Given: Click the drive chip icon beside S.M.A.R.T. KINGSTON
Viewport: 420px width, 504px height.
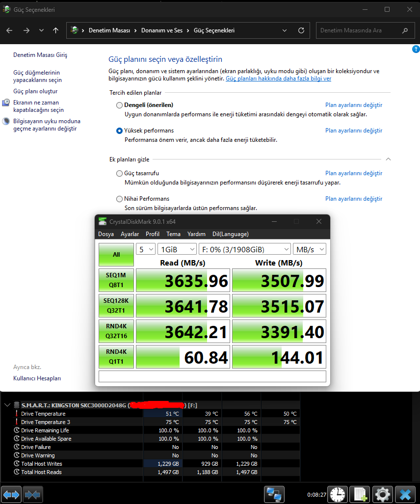Looking at the screenshot, I should pyautogui.click(x=17, y=405).
